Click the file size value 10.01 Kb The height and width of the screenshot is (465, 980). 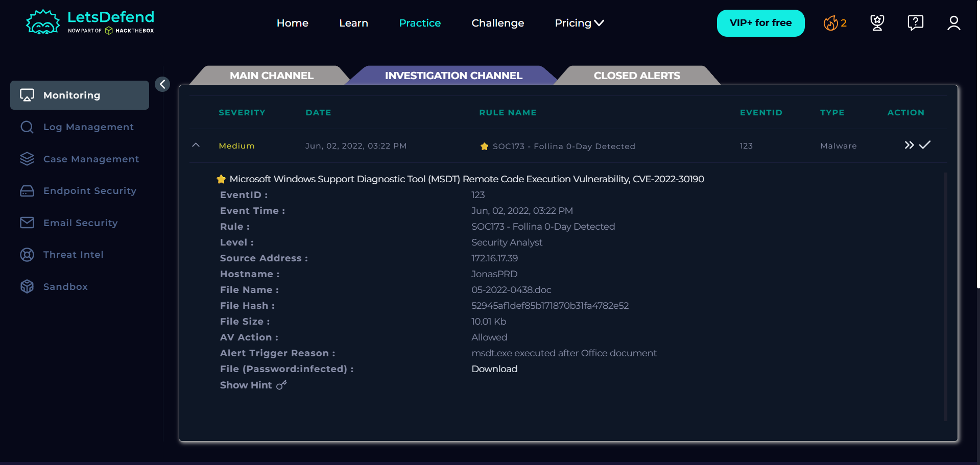click(489, 322)
